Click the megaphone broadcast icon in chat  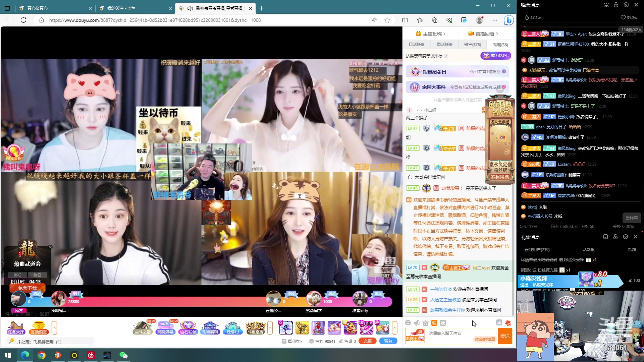(417, 322)
